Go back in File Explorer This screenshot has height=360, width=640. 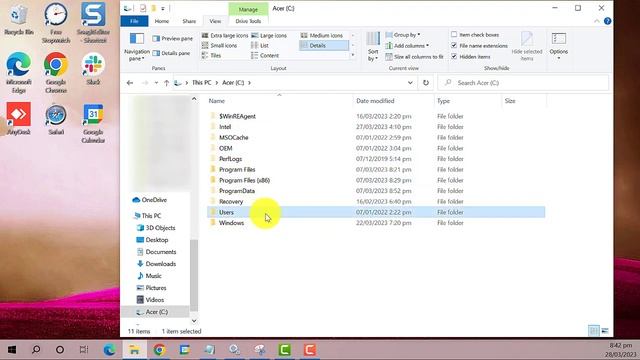pos(130,83)
